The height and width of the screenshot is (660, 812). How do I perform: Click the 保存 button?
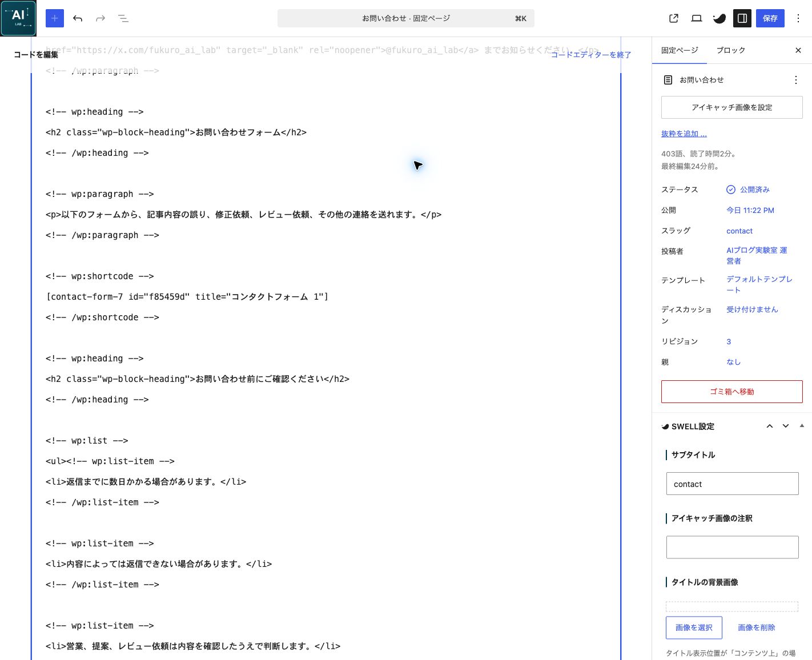click(770, 18)
